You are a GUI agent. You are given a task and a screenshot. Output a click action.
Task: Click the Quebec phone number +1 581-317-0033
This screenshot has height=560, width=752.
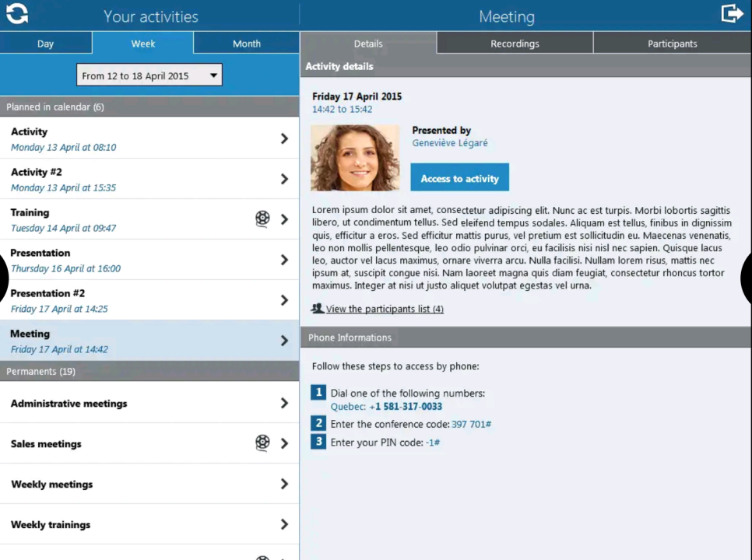[406, 406]
